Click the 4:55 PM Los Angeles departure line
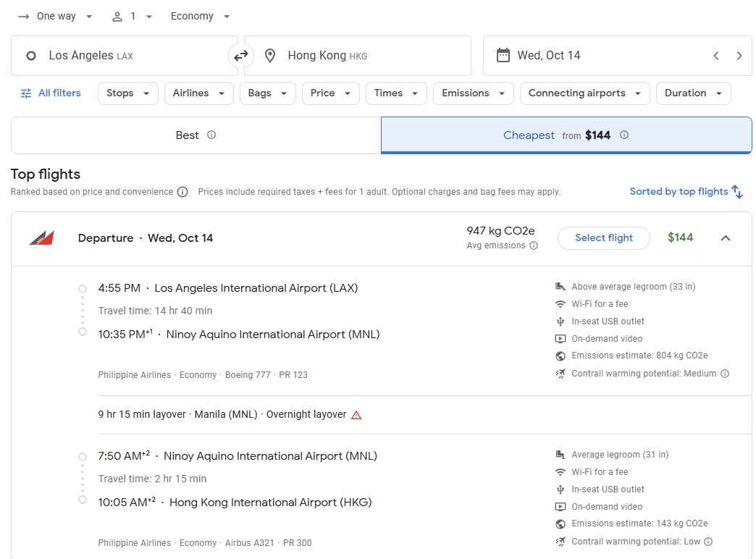756x559 pixels. pos(228,288)
